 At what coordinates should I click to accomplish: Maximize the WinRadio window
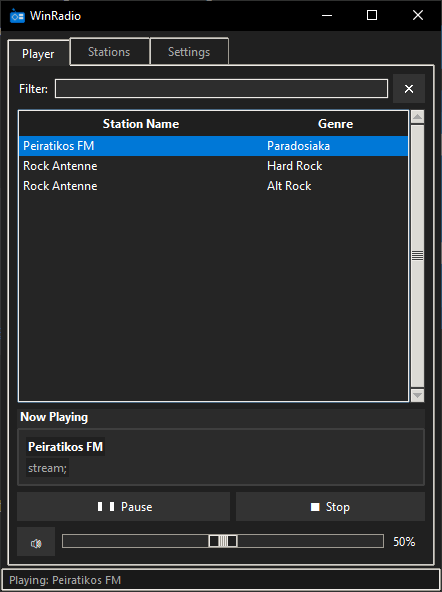pyautogui.click(x=372, y=15)
